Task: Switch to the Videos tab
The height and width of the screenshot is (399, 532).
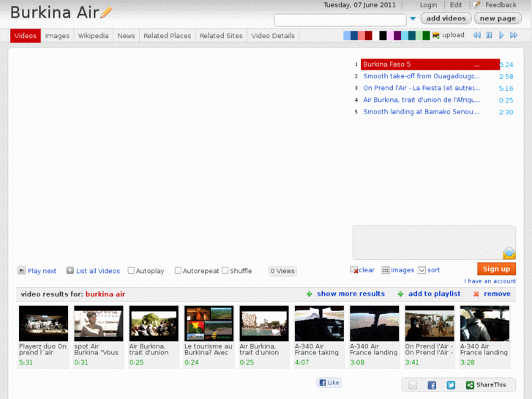Action: (26, 36)
